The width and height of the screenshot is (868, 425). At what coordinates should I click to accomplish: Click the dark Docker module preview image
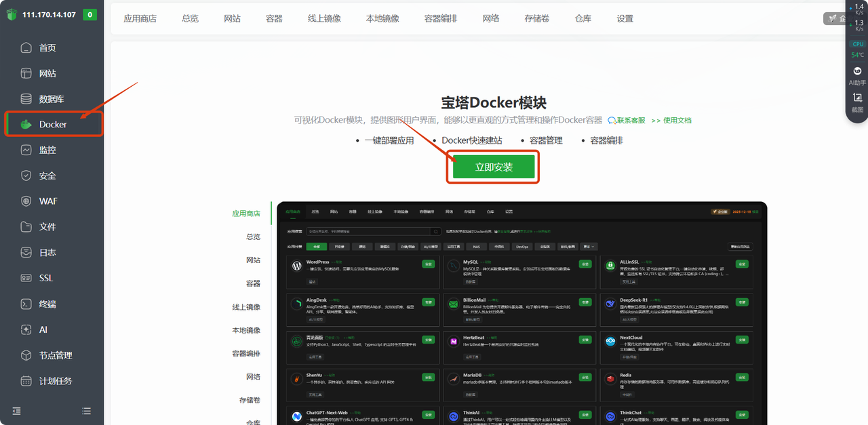[x=522, y=313]
